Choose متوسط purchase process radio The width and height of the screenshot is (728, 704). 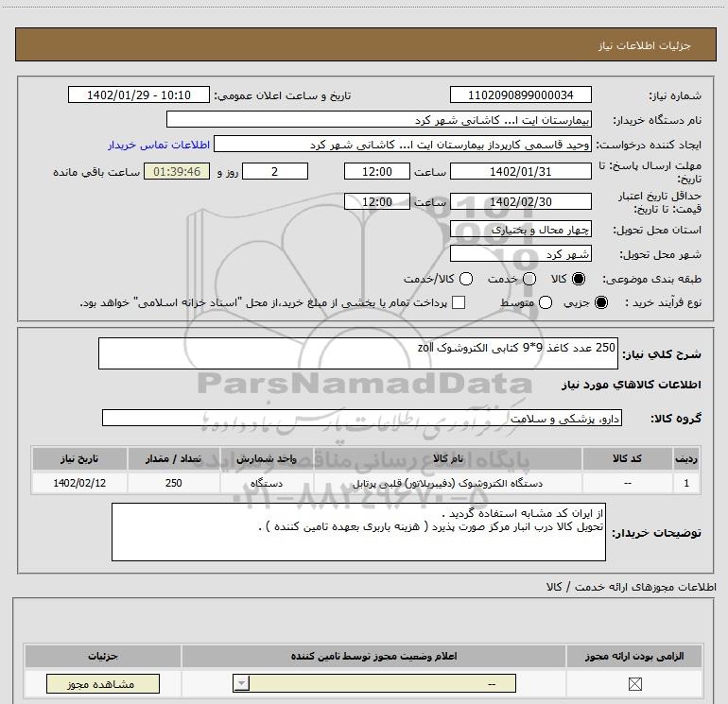(546, 302)
